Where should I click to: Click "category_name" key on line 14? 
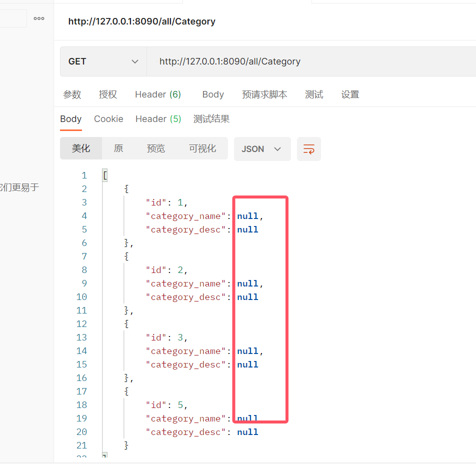point(185,350)
